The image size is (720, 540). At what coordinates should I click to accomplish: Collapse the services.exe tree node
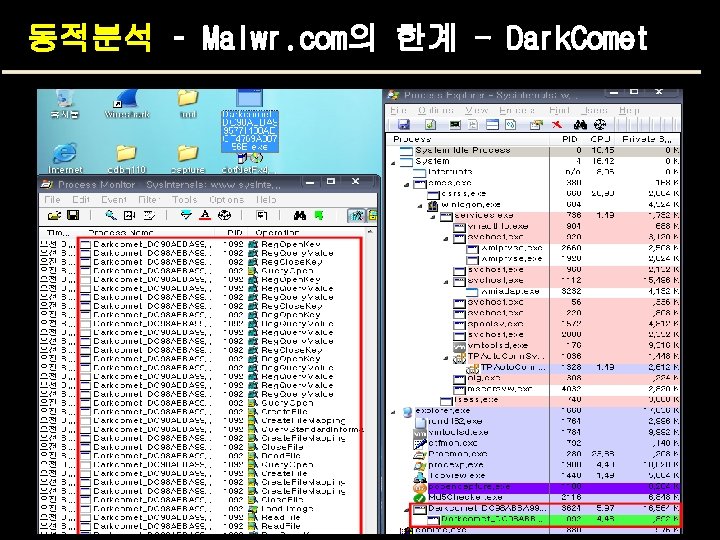pyautogui.click(x=433, y=217)
